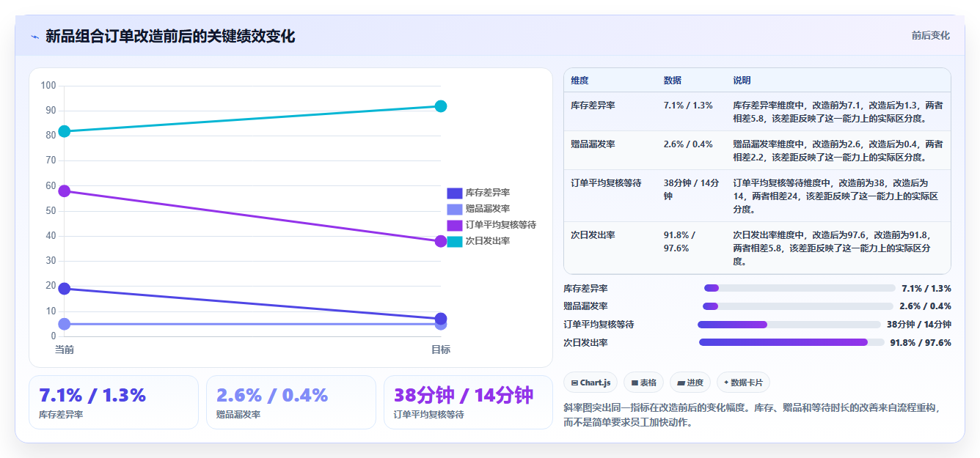
Task: Select the 表格 chip
Action: [x=644, y=383]
